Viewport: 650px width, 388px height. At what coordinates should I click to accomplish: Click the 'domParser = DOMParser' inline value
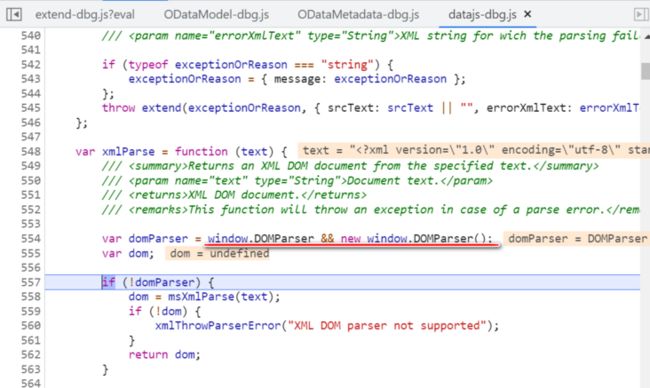coord(576,239)
